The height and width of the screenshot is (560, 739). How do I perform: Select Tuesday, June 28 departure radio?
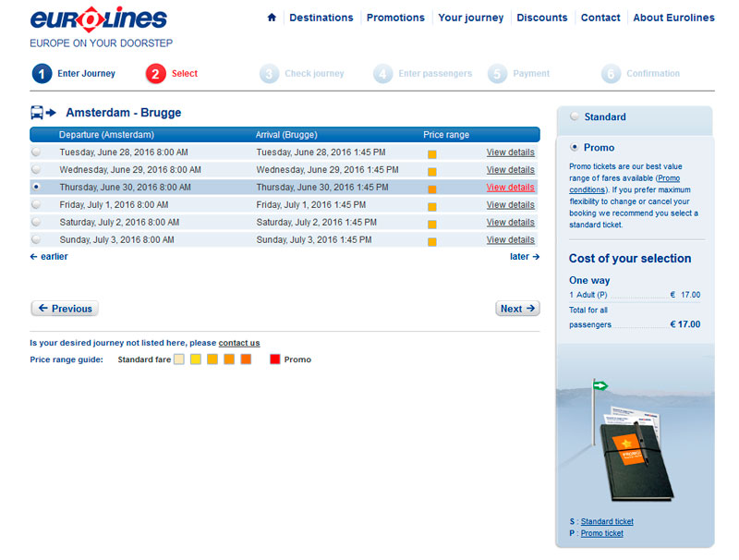[x=36, y=152]
